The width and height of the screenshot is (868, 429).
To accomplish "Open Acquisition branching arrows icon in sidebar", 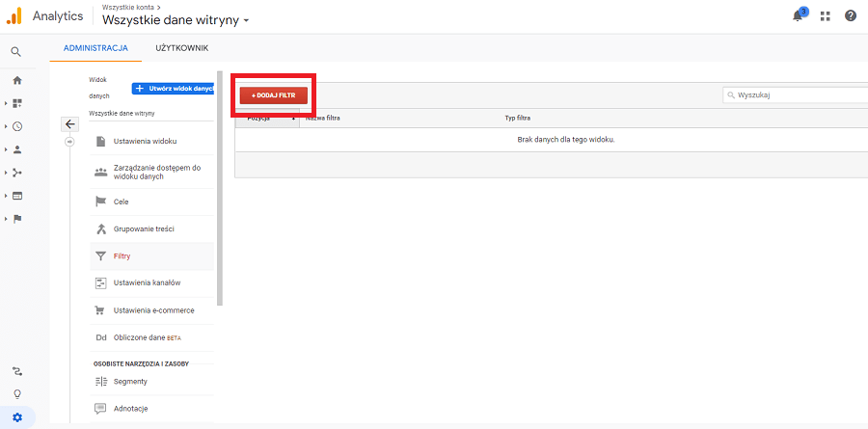I will click(x=17, y=173).
